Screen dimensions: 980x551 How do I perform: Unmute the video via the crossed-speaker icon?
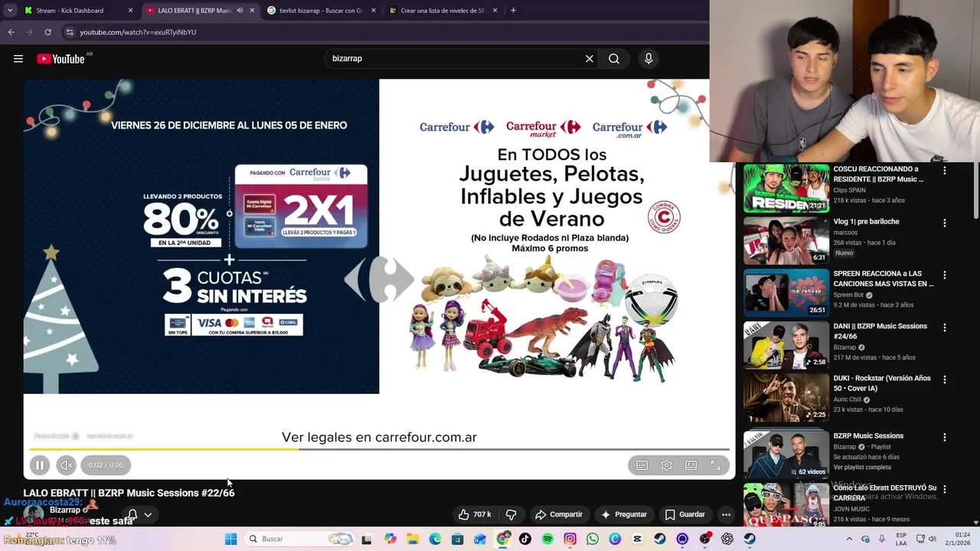point(67,465)
